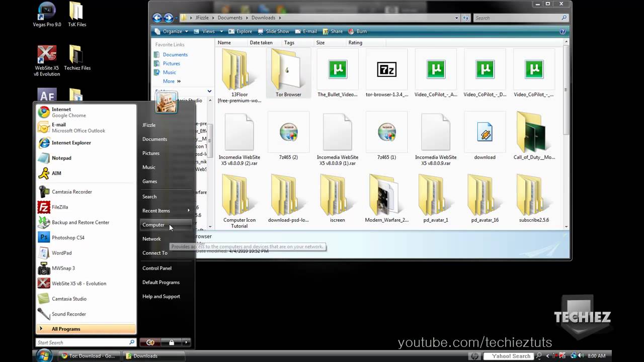Launch FileZilla from pinned programs
The image size is (644, 362).
click(x=86, y=207)
